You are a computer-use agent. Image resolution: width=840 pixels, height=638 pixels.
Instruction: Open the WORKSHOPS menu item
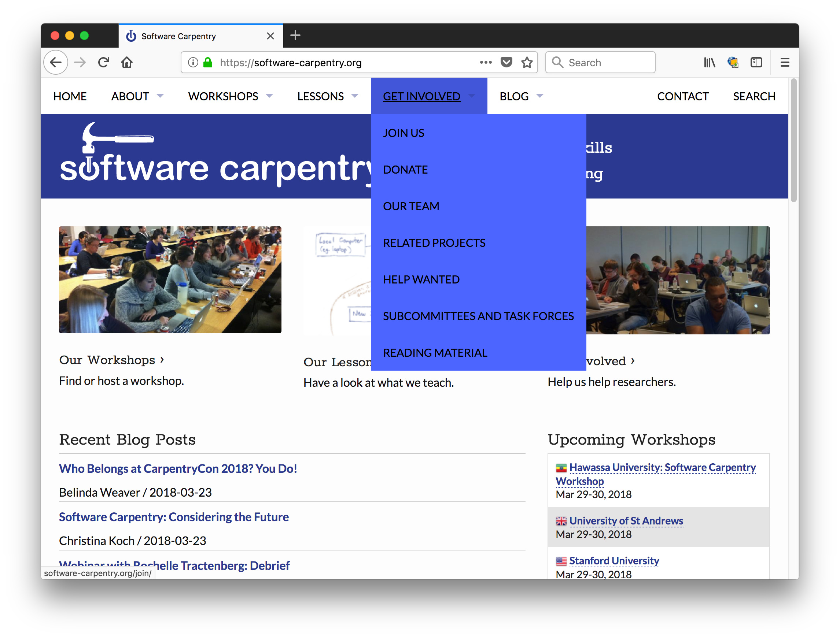pos(223,96)
